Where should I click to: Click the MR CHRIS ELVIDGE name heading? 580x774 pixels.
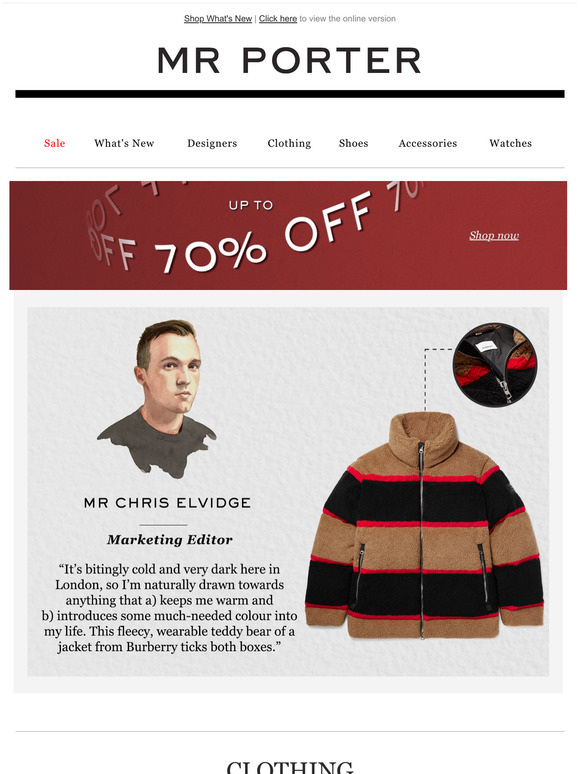click(x=167, y=503)
